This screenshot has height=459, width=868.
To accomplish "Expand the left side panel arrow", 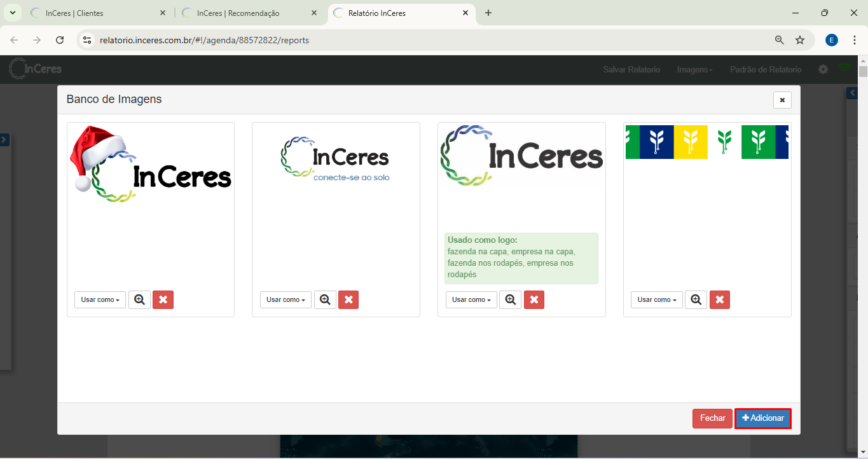I will click(x=4, y=139).
